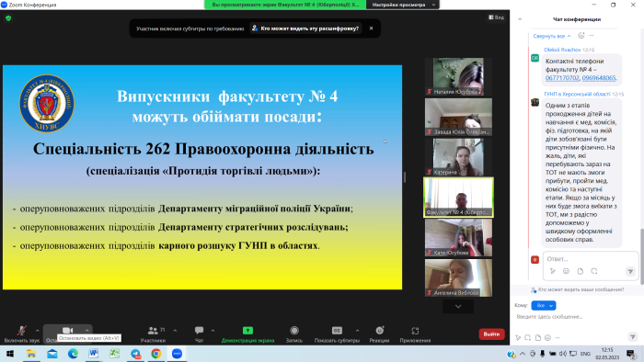Select Катя Юсубова video thumbnail
644x362 pixels.
tap(458, 238)
